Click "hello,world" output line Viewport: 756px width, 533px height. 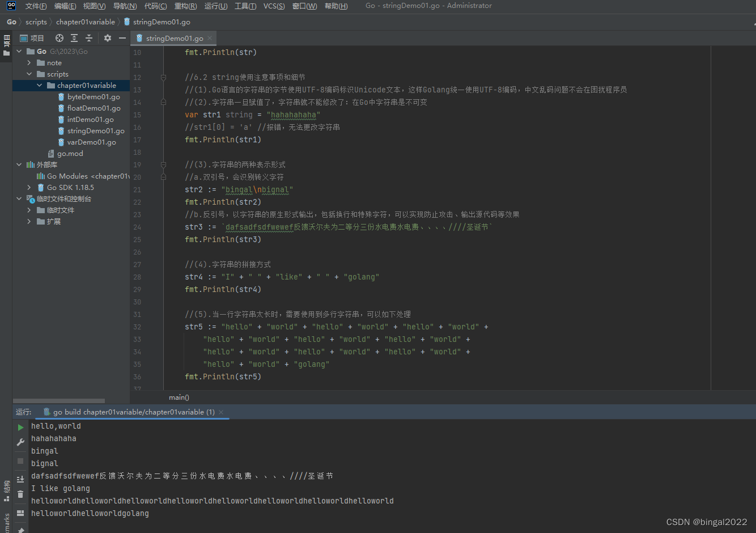click(x=56, y=426)
